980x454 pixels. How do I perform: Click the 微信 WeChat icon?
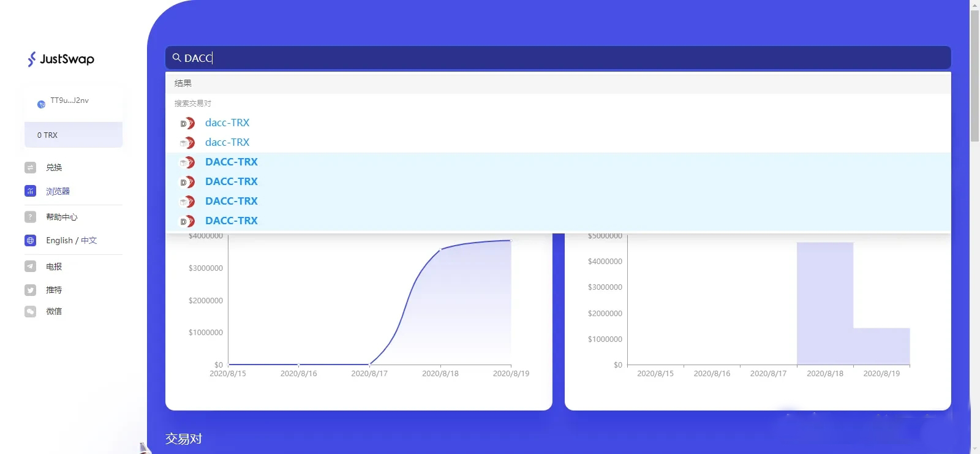point(30,311)
